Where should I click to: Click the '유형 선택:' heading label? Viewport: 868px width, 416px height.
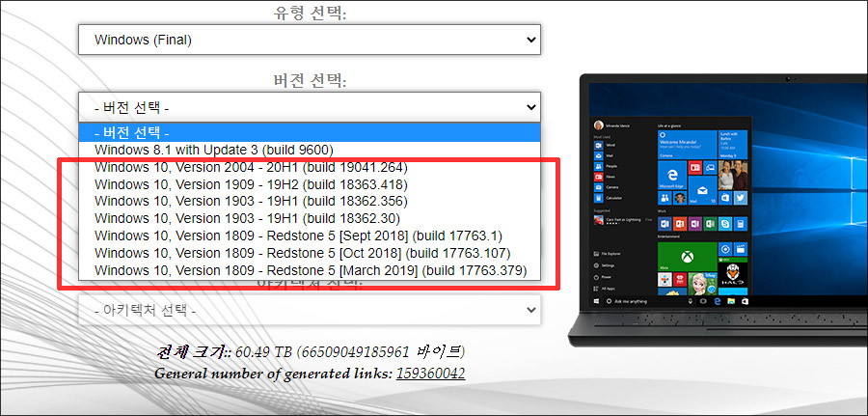click(x=310, y=13)
